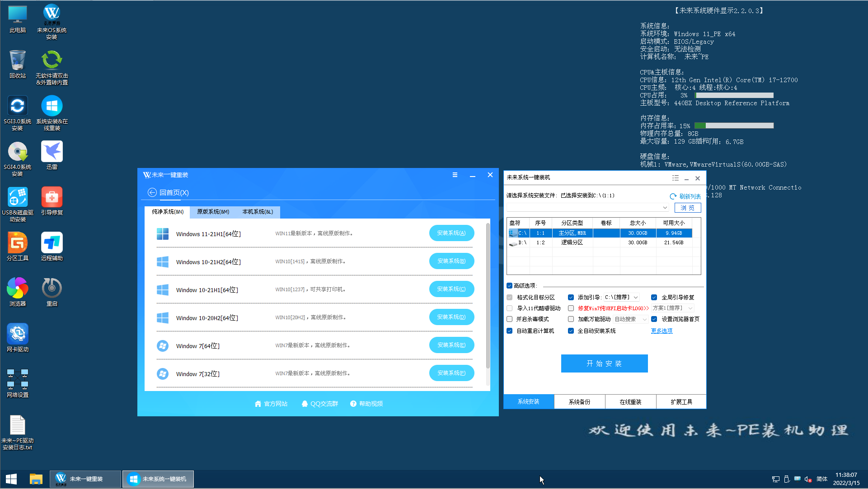The width and height of the screenshot is (868, 489).
Task: Select the D:\ partition row
Action: click(600, 243)
